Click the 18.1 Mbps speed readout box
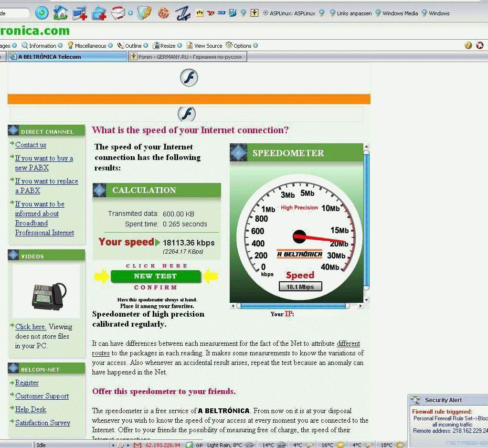This screenshot has height=448, width=488. 300,287
